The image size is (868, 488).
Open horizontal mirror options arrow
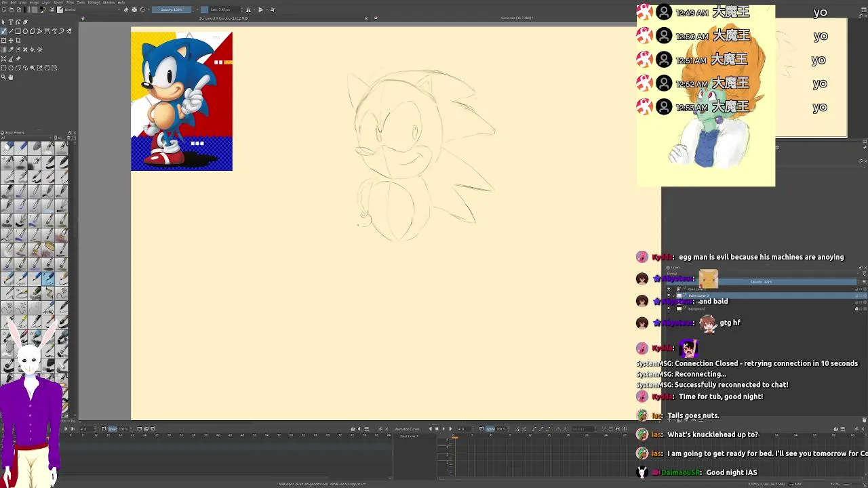pyautogui.click(x=254, y=9)
